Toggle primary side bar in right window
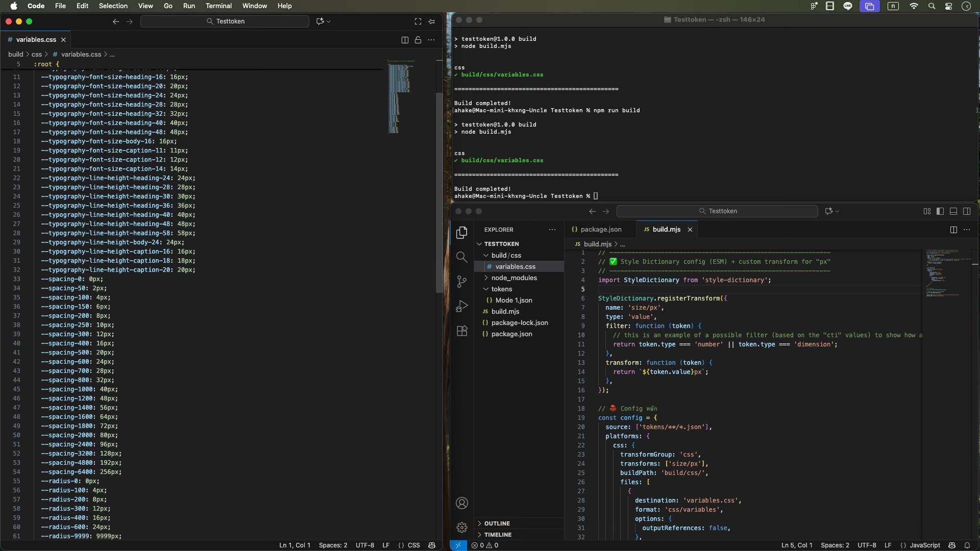 pyautogui.click(x=940, y=211)
